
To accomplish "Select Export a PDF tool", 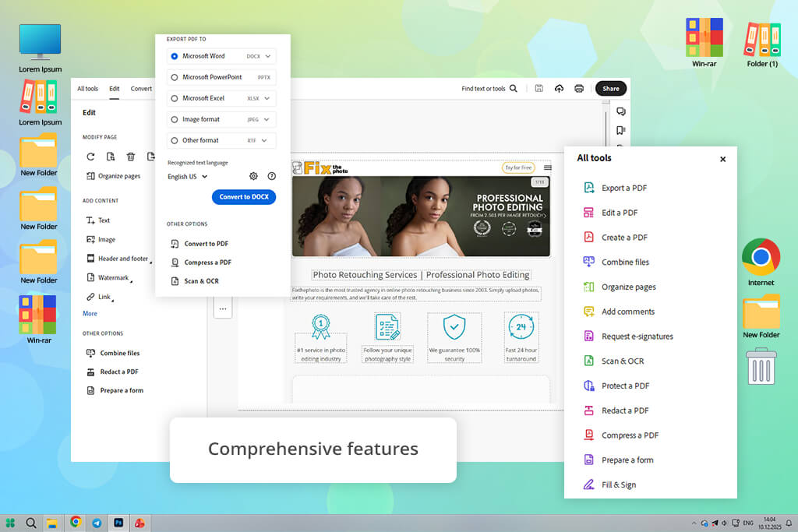I will (x=616, y=188).
